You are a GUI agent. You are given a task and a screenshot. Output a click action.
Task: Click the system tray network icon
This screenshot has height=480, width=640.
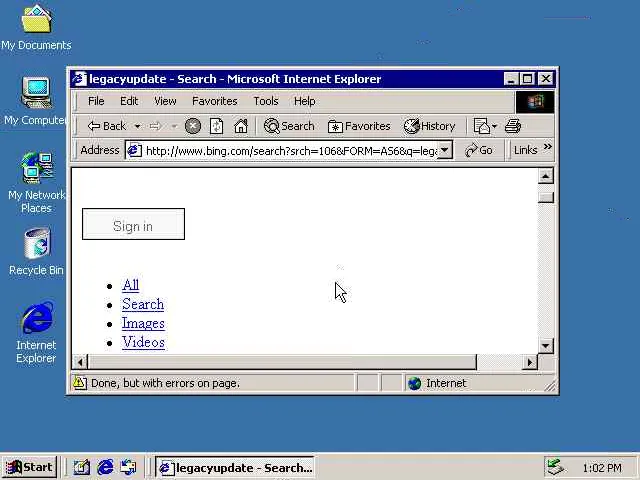(x=556, y=467)
